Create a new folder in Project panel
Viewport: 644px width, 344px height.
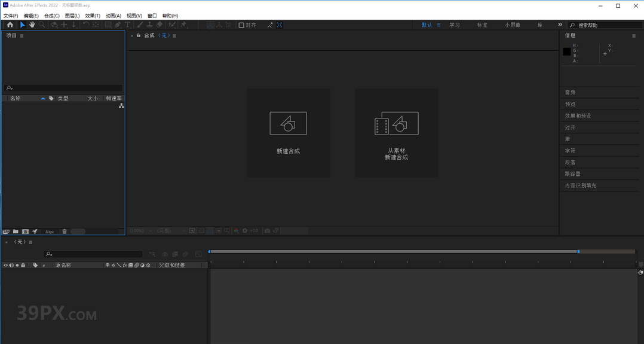coord(16,232)
